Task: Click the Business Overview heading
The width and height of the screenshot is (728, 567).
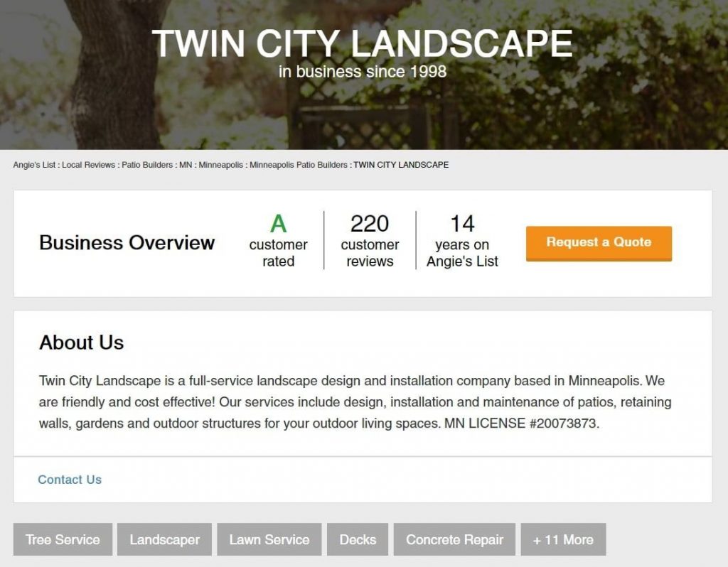Action: pos(127,243)
